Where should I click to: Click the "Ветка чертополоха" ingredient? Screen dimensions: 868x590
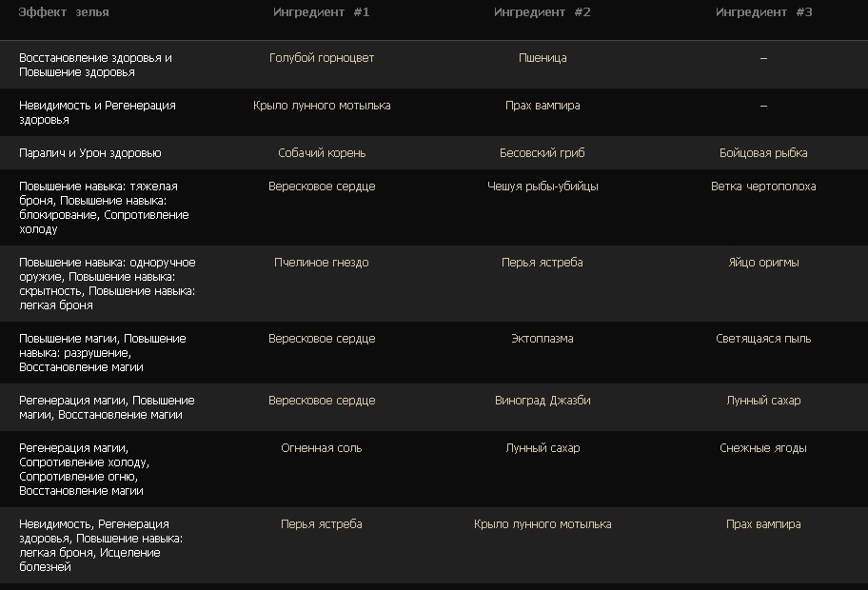pos(763,187)
